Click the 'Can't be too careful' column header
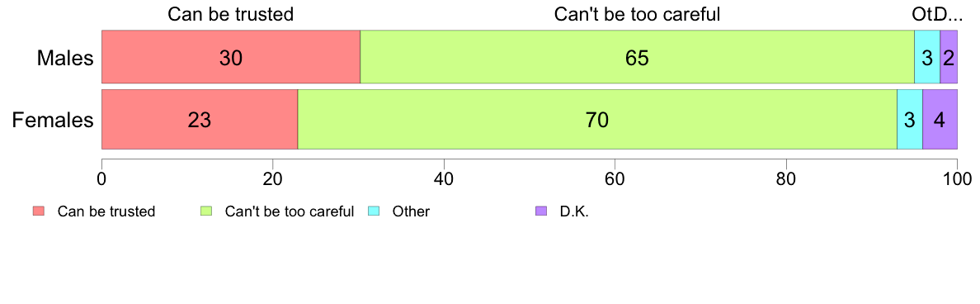The image size is (980, 304). coord(637,14)
